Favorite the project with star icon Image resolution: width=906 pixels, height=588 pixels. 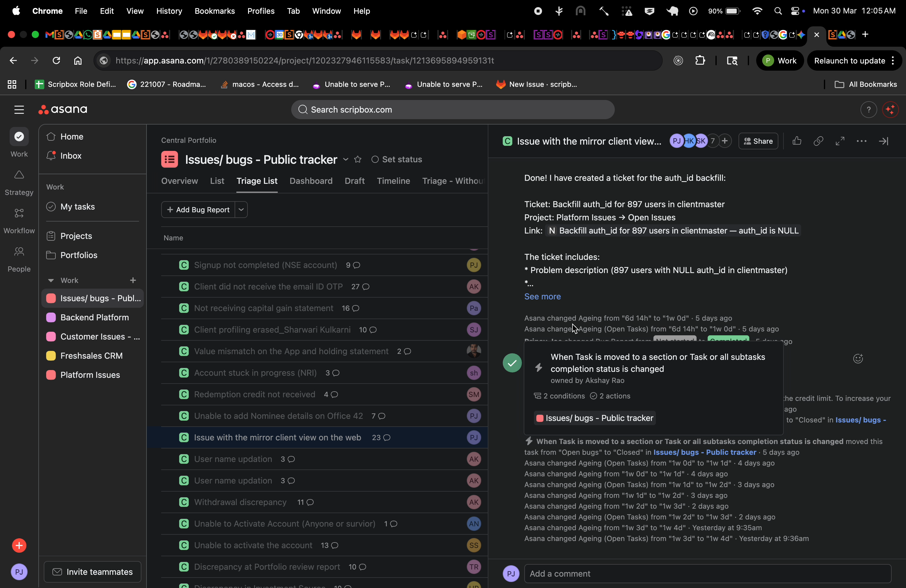[x=357, y=159]
